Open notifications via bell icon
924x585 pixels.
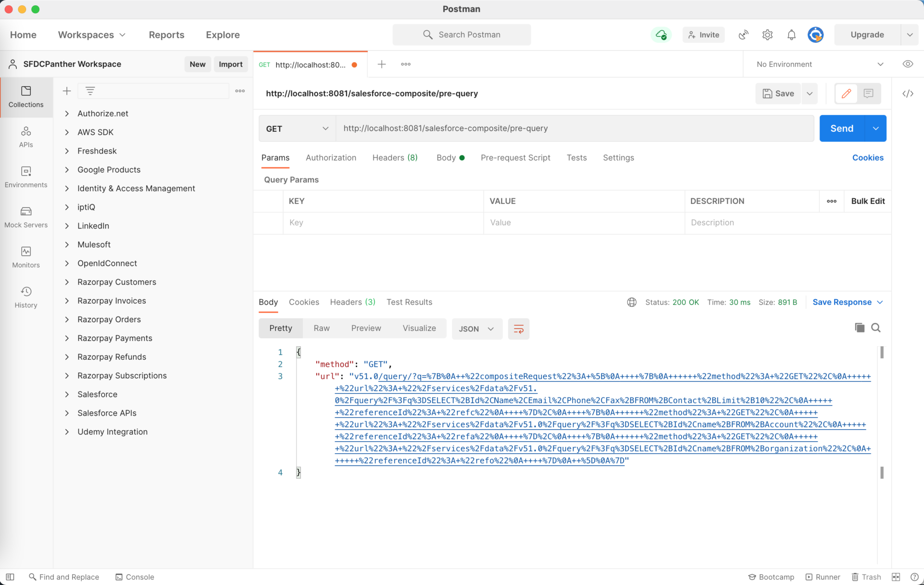click(791, 35)
